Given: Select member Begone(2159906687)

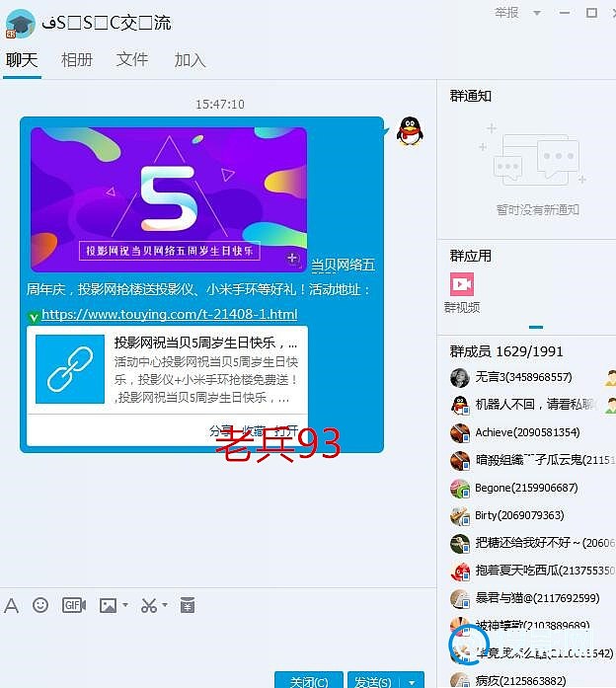Looking at the screenshot, I should coord(526,488).
